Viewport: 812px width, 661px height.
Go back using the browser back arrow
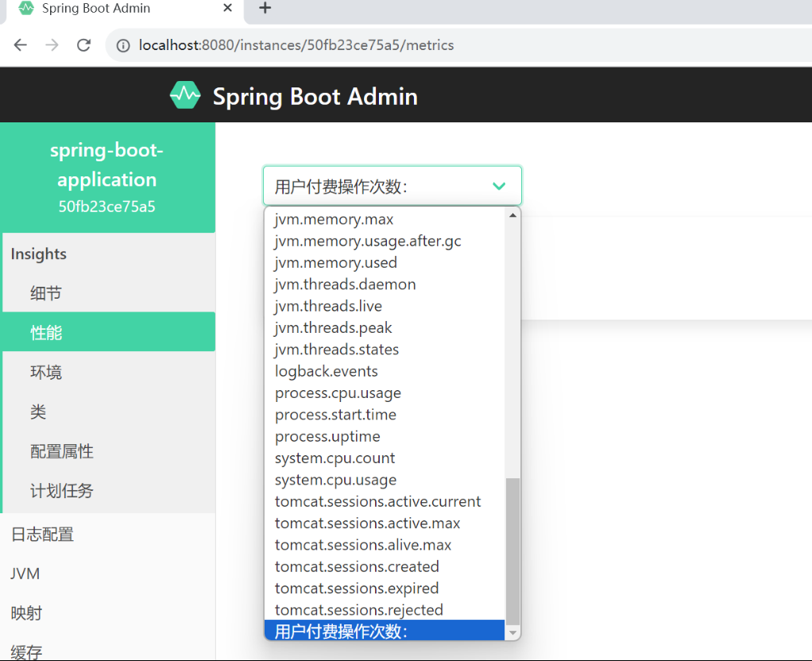pyautogui.click(x=21, y=45)
